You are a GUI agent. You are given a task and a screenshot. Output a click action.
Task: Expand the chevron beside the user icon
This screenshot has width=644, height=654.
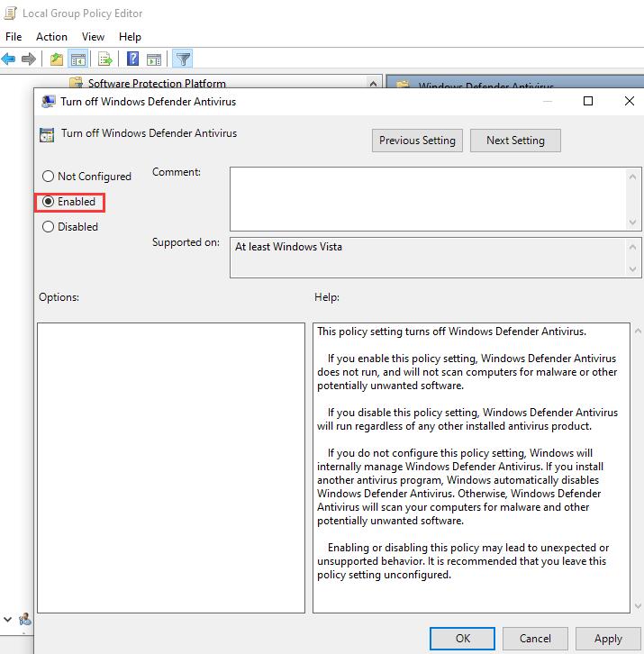coord(7,620)
